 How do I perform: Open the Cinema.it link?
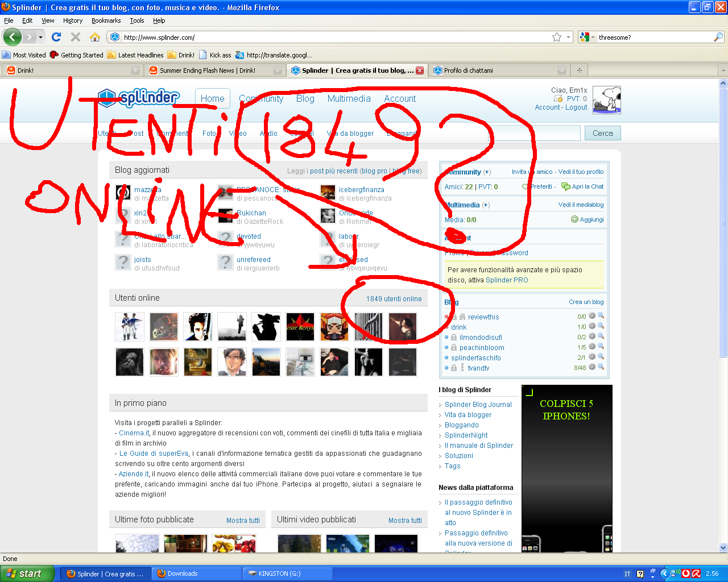134,433
